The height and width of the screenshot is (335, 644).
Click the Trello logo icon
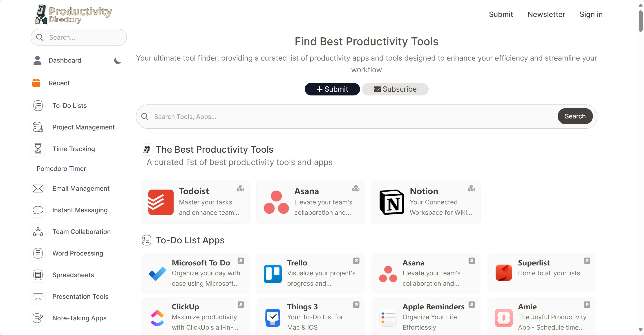click(x=273, y=274)
